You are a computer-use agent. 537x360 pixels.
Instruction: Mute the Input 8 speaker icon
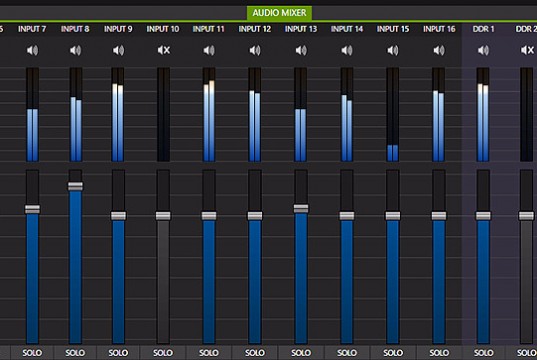[76, 51]
